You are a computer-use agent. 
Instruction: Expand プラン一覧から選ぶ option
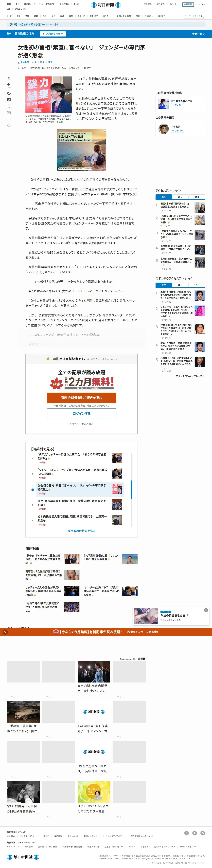82,424
